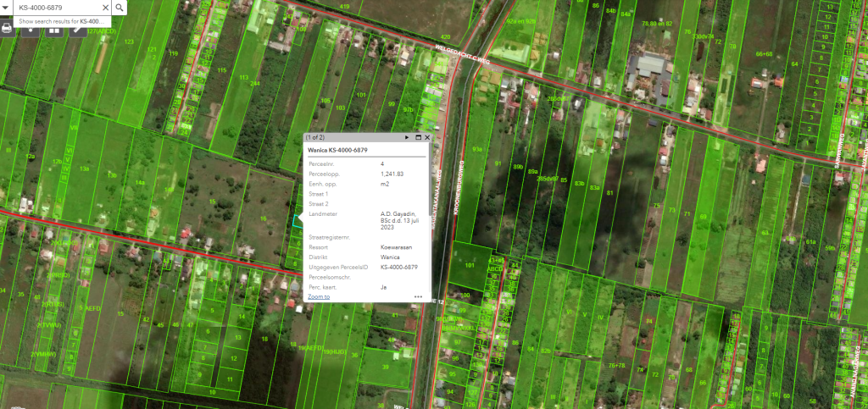Clear the KS-4000-6879 search text

pyautogui.click(x=104, y=8)
